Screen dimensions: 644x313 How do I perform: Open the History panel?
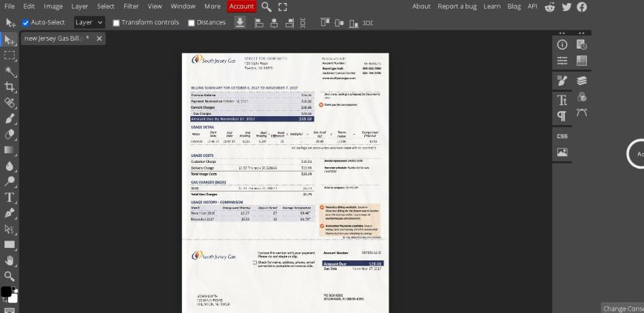coord(582,45)
